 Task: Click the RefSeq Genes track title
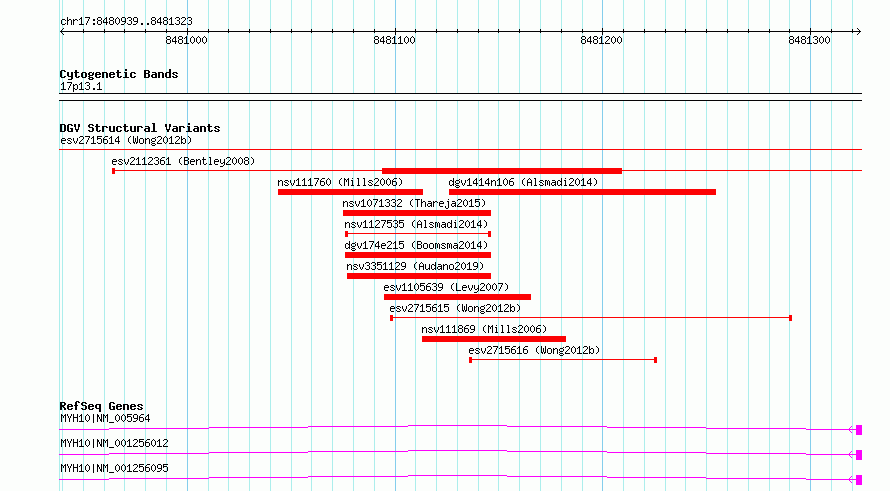pos(101,406)
